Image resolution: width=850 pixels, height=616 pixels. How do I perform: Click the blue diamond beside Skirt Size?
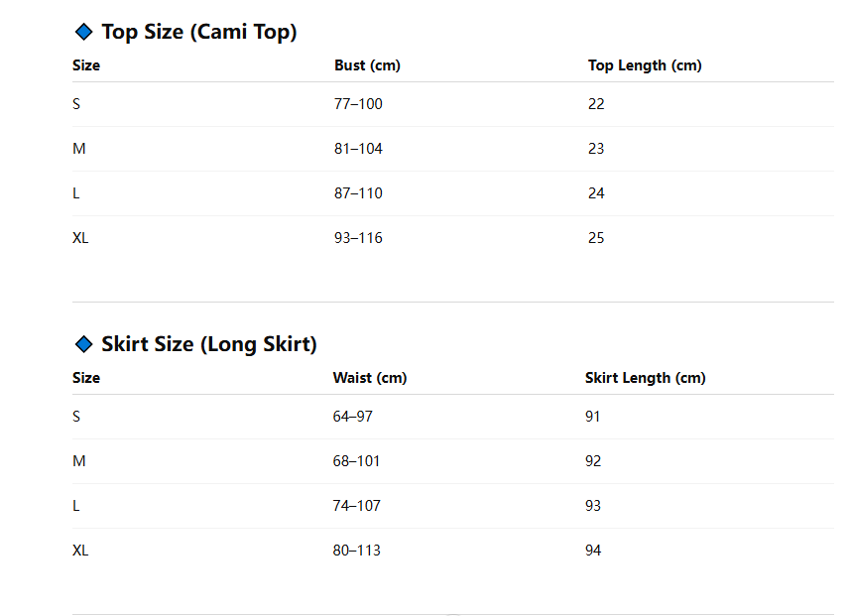tap(84, 344)
